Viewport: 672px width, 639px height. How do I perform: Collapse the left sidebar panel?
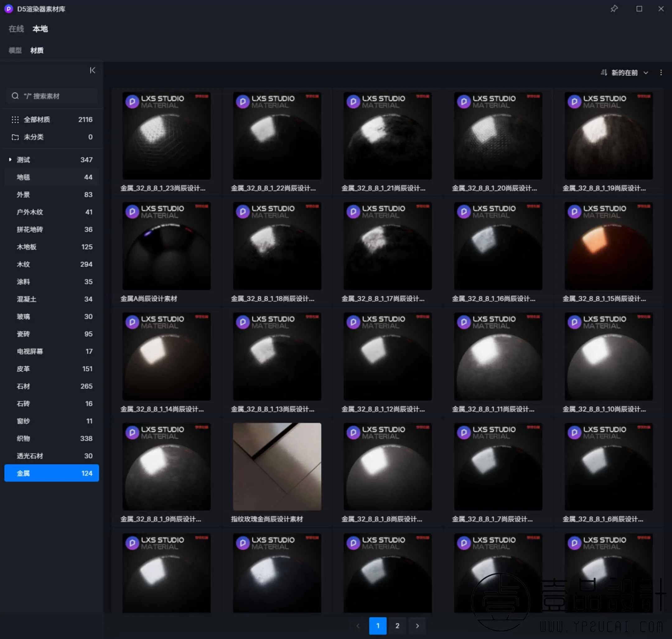[x=92, y=70]
